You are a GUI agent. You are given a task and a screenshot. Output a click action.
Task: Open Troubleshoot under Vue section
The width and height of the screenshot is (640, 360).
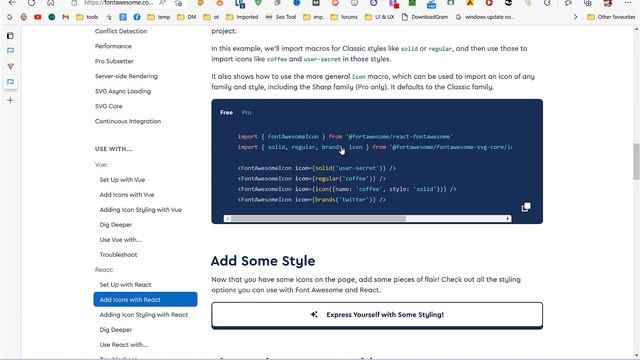tap(118, 255)
